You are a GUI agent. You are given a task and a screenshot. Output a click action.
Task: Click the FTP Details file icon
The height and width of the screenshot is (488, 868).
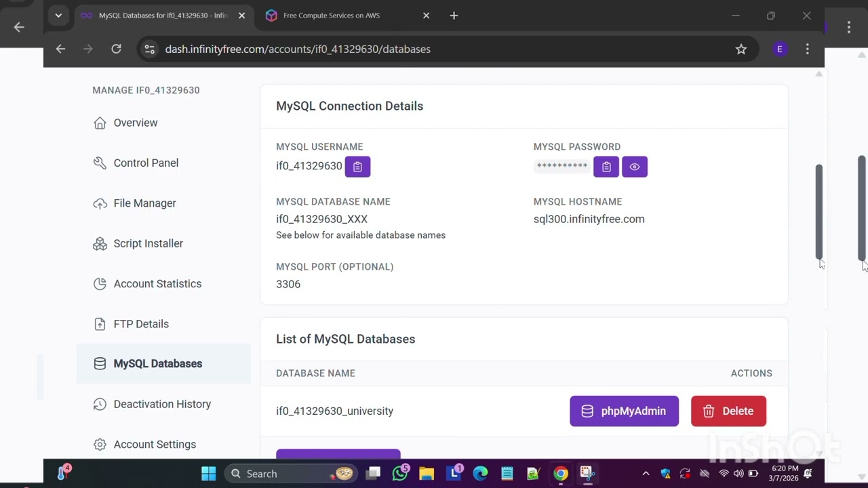[100, 324]
